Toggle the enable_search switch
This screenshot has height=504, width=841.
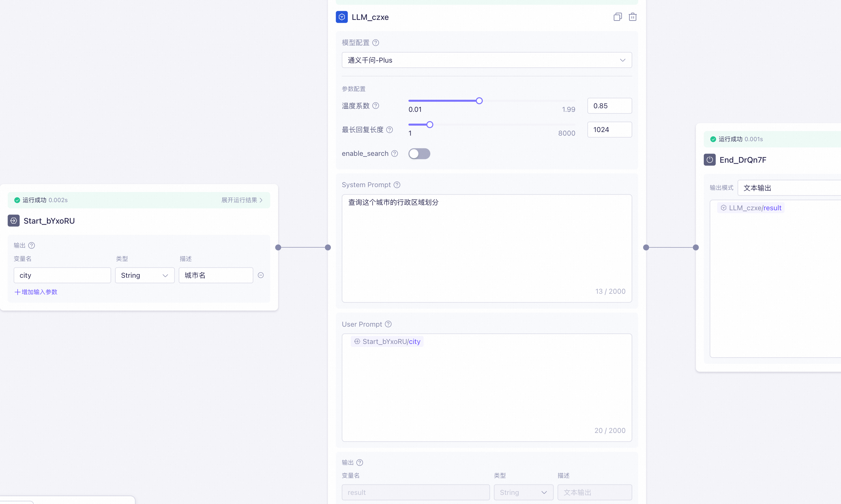pos(419,154)
